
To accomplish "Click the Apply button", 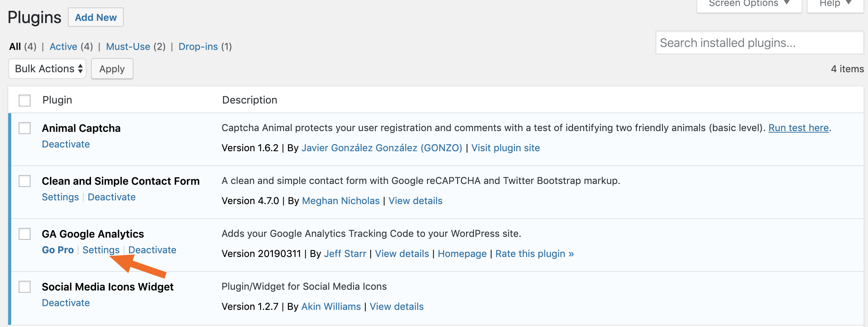I will click(x=112, y=69).
